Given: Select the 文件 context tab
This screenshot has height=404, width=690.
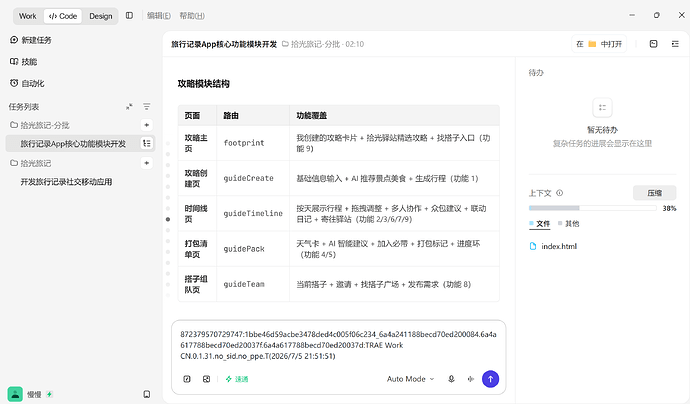Looking at the screenshot, I should [540, 224].
